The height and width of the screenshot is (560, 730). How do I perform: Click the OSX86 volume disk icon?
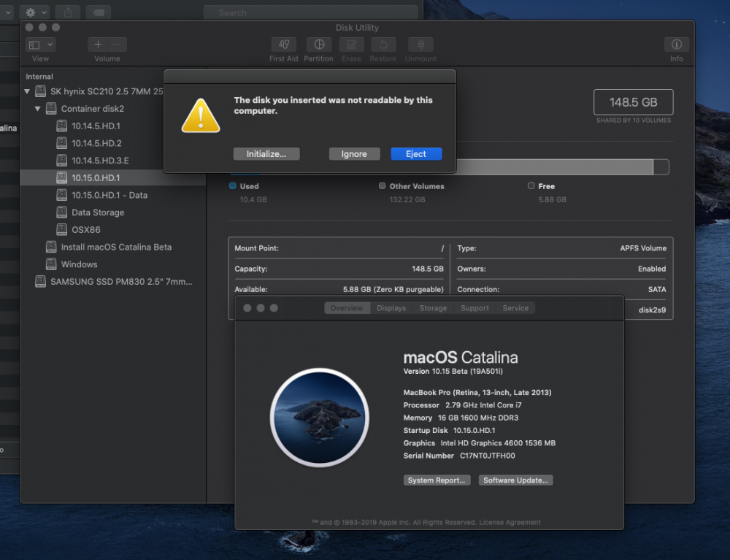(61, 229)
